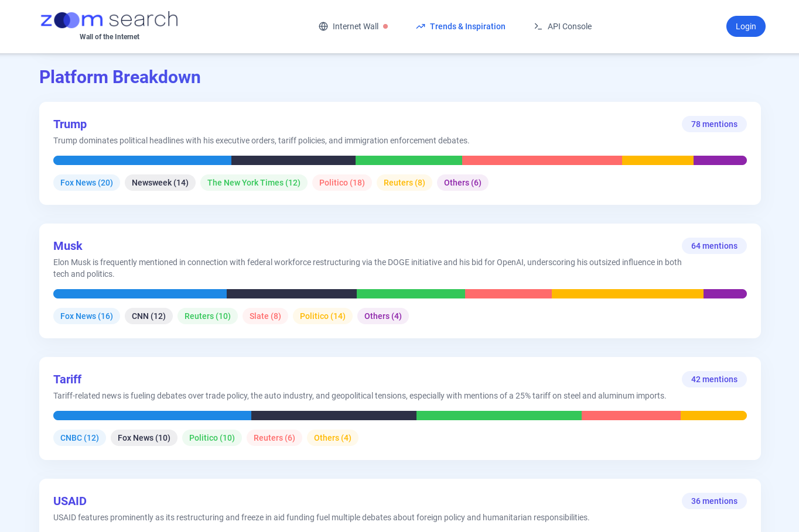Select the Slate (8) chip
This screenshot has width=799, height=532.
coord(265,316)
